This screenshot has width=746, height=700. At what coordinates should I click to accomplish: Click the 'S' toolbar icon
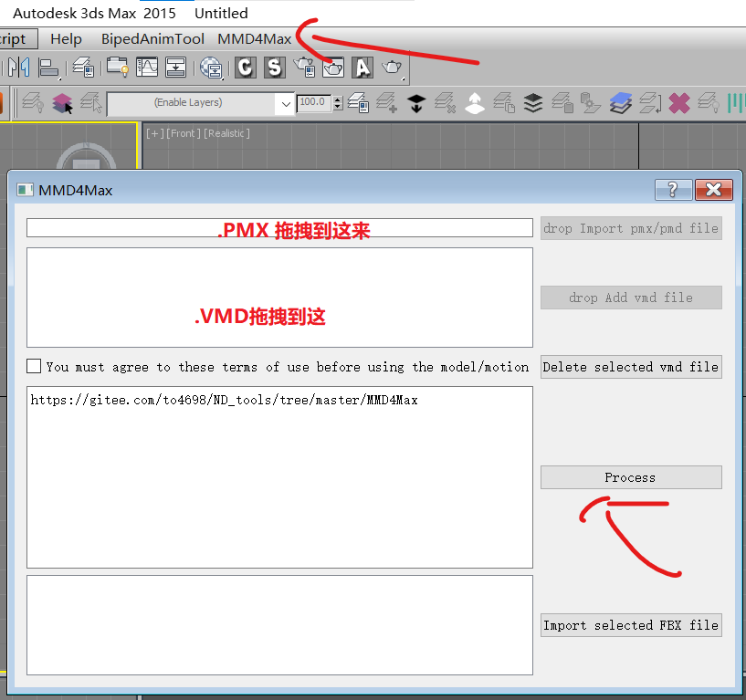pyautogui.click(x=275, y=67)
